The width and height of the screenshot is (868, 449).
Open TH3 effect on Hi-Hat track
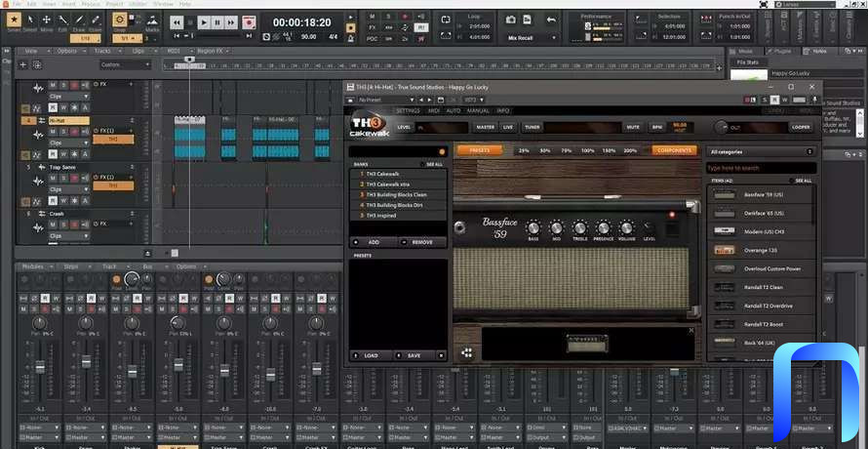[x=113, y=140]
